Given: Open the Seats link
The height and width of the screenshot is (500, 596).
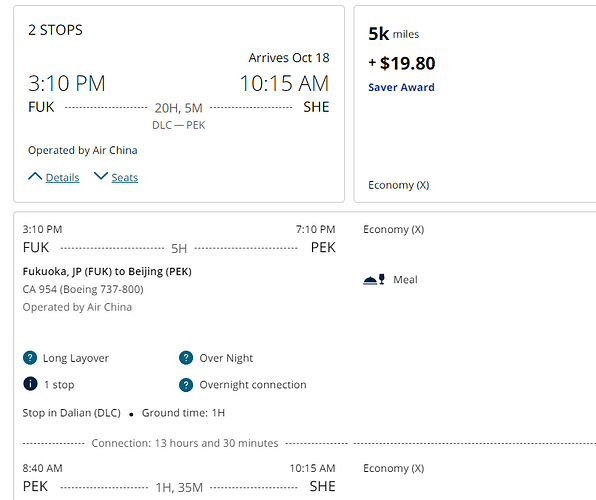Looking at the screenshot, I should pyautogui.click(x=125, y=178).
